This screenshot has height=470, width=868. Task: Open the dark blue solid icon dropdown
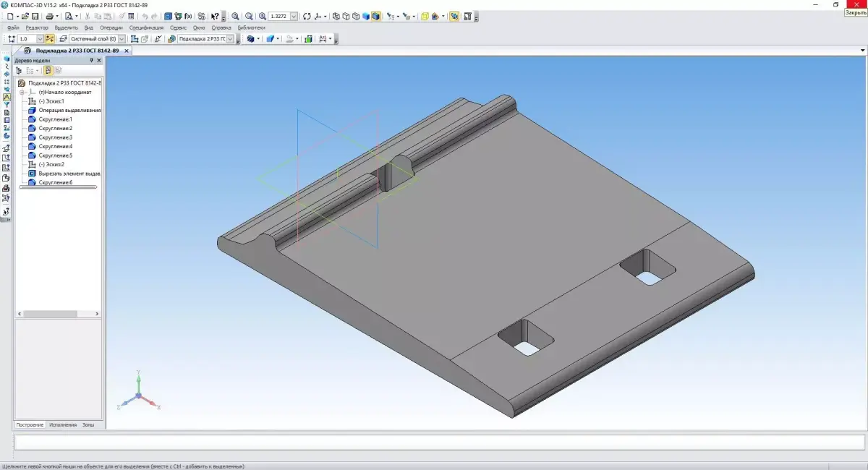tap(258, 38)
